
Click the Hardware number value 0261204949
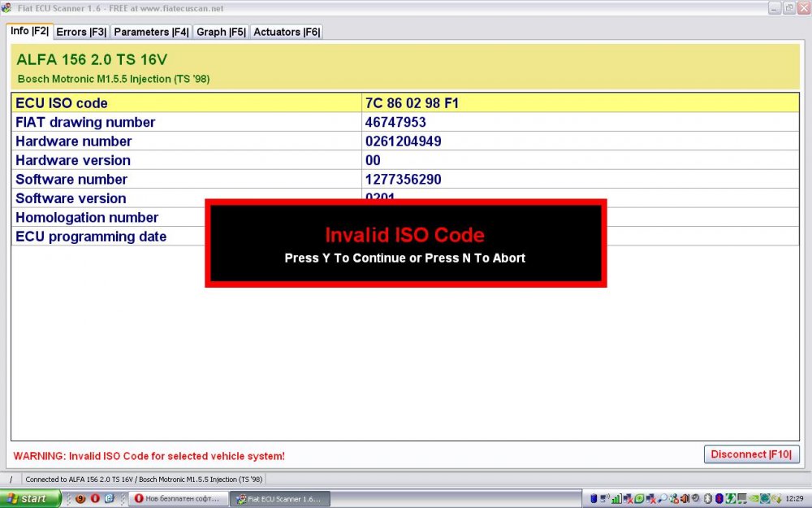click(403, 141)
